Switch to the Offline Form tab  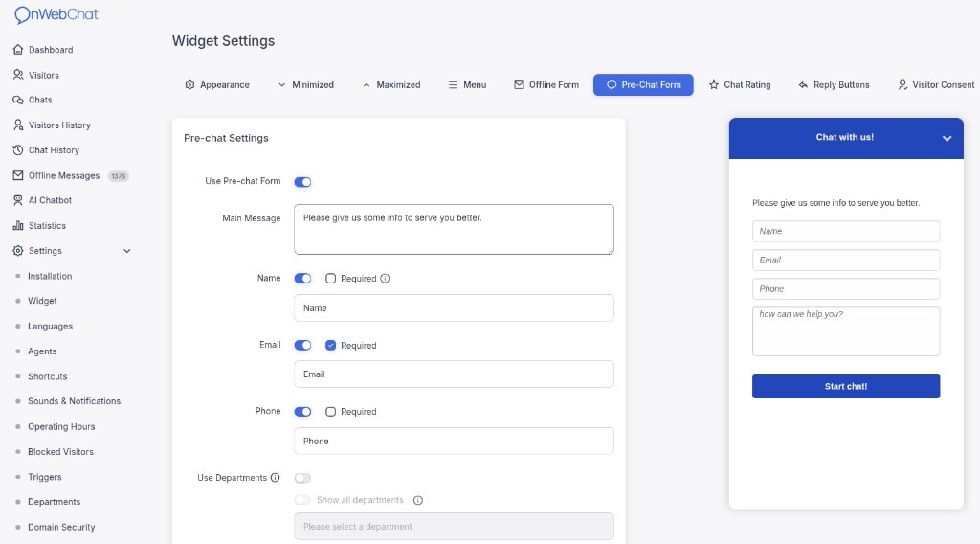point(546,85)
